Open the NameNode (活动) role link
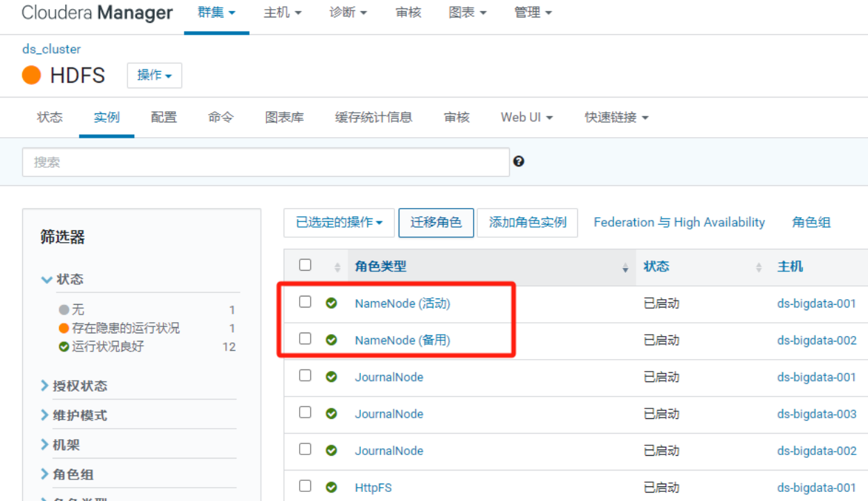868x501 pixels. tap(403, 303)
